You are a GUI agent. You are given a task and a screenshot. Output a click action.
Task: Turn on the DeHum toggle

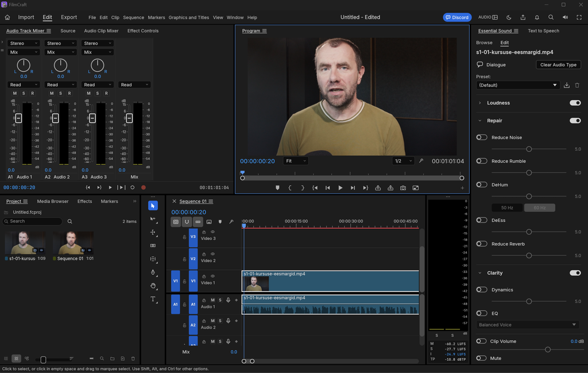[x=482, y=184]
